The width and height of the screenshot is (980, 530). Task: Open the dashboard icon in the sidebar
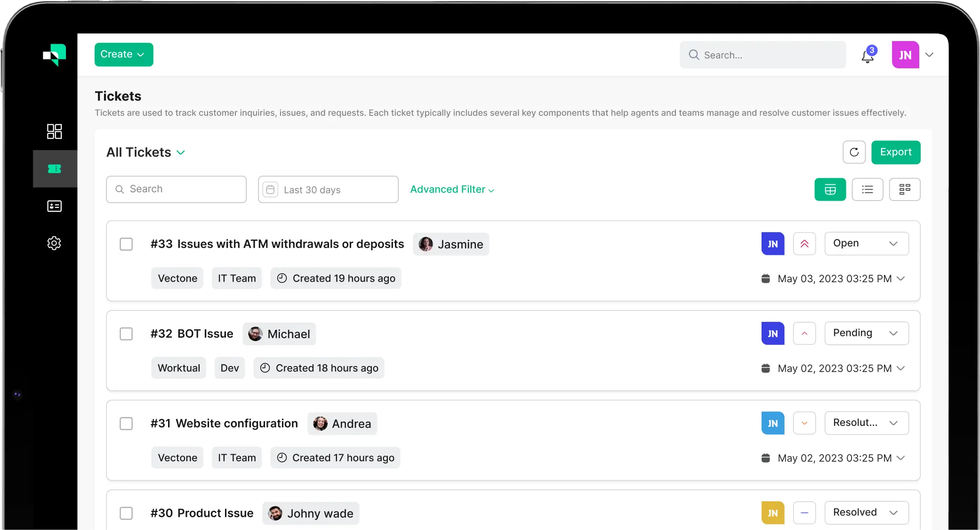tap(54, 131)
